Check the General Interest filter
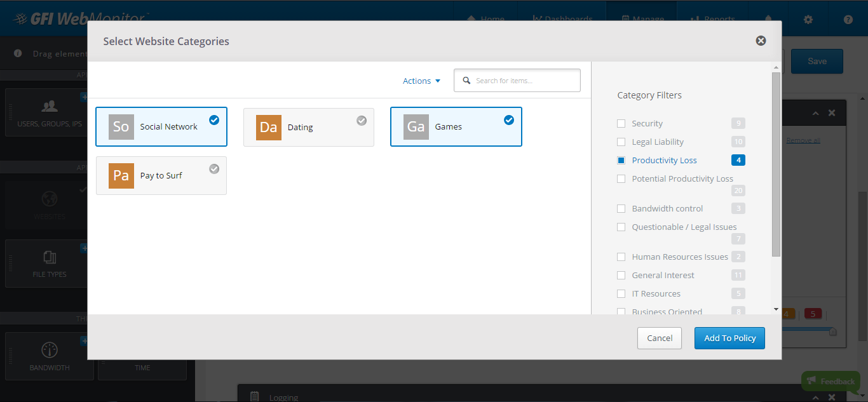Screen dimensions: 868x402 point(621,275)
